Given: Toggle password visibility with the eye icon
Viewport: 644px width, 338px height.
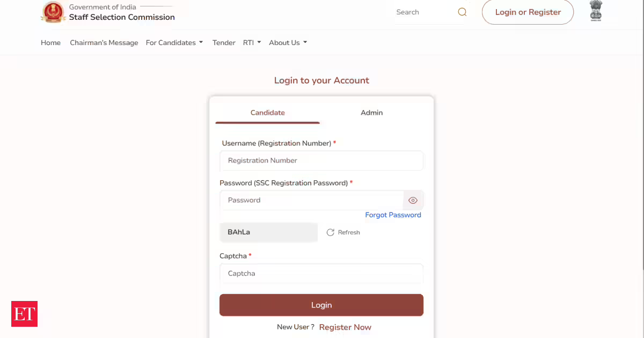Looking at the screenshot, I should click(x=413, y=200).
